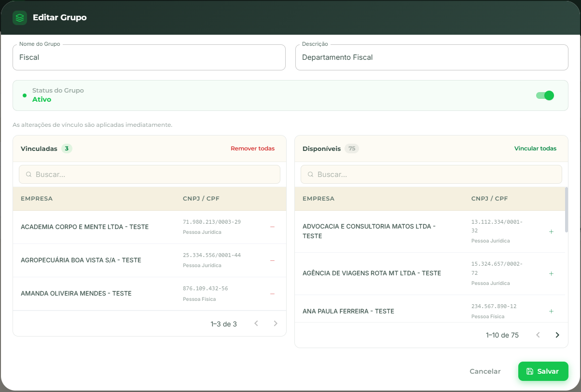Image resolution: width=581 pixels, height=392 pixels.
Task: Link AGÊNCIA DE VIAGENS ROTA MT plus icon
Action: pyautogui.click(x=551, y=273)
